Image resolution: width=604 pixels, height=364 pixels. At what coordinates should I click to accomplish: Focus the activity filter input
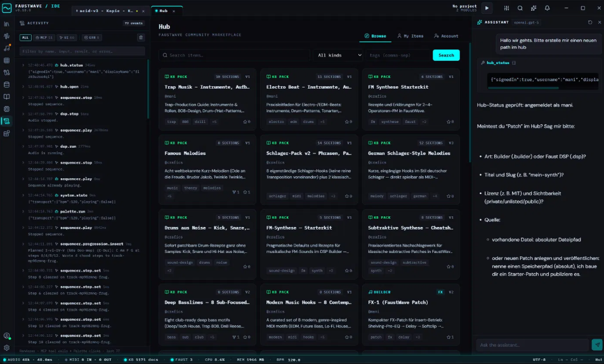pos(82,51)
